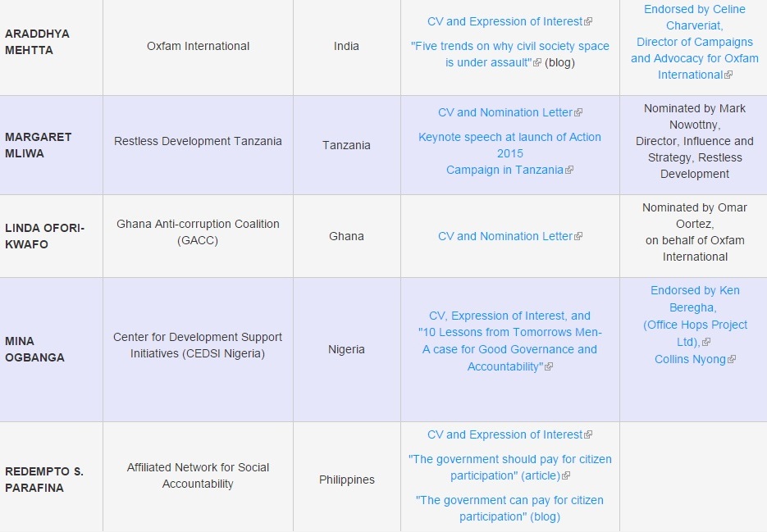This screenshot has width=767, height=532.
Task: Click external icon after "Five trends" blog link
Action: [x=537, y=63]
